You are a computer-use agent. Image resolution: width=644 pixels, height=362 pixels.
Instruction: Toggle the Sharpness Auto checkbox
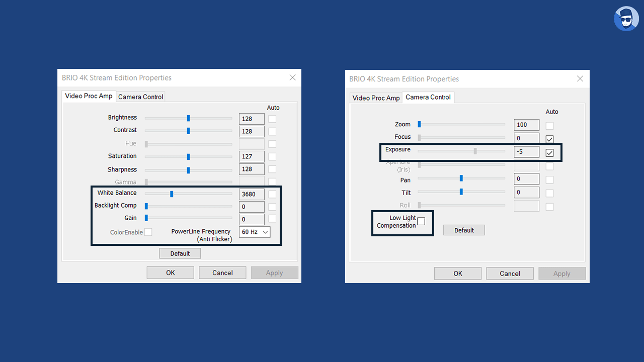point(272,169)
